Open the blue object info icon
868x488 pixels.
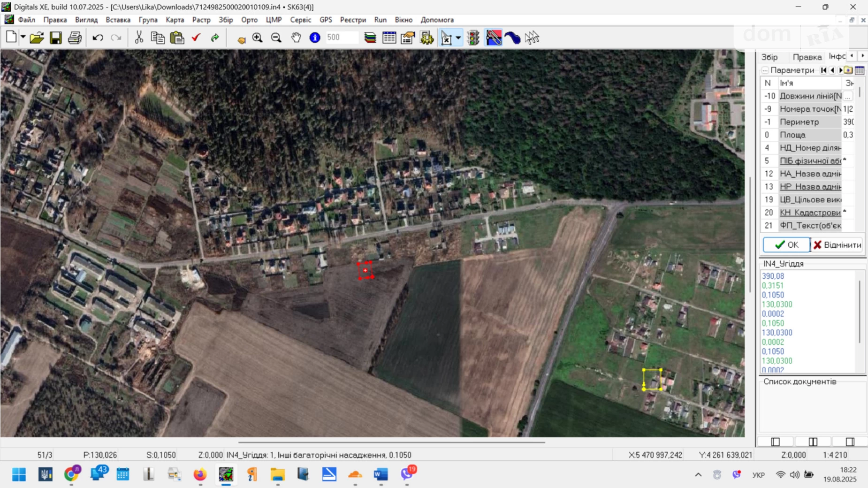coord(315,38)
